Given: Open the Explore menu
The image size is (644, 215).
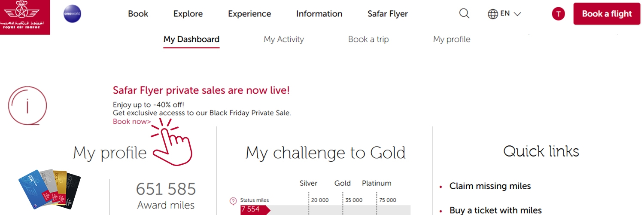Looking at the screenshot, I should (188, 14).
